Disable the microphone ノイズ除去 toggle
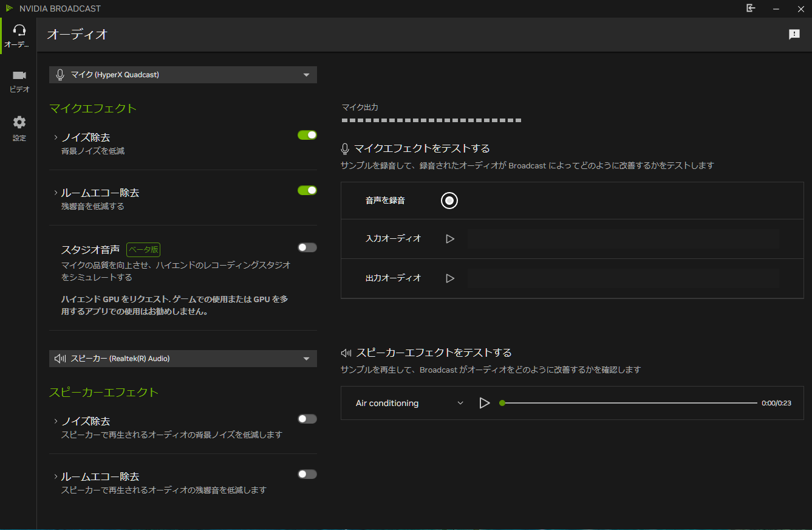 307,135
